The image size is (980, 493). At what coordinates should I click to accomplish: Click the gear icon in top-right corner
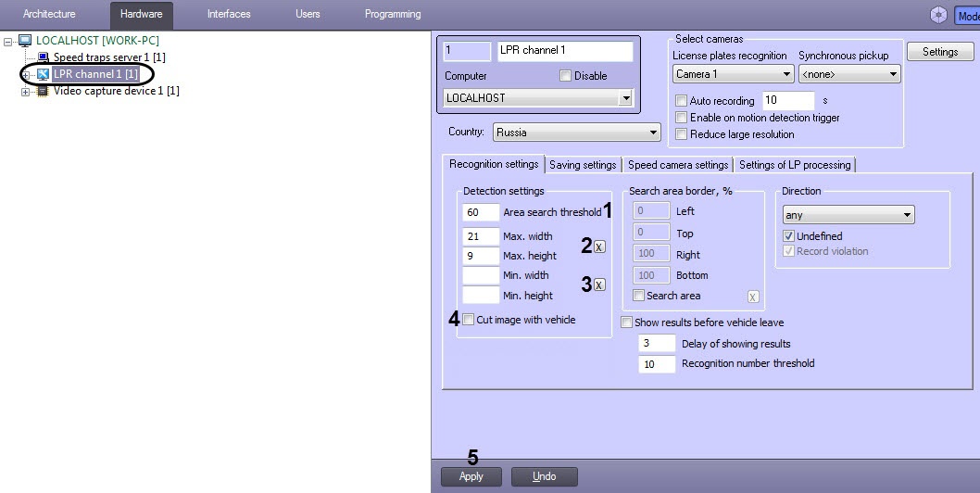(938, 15)
